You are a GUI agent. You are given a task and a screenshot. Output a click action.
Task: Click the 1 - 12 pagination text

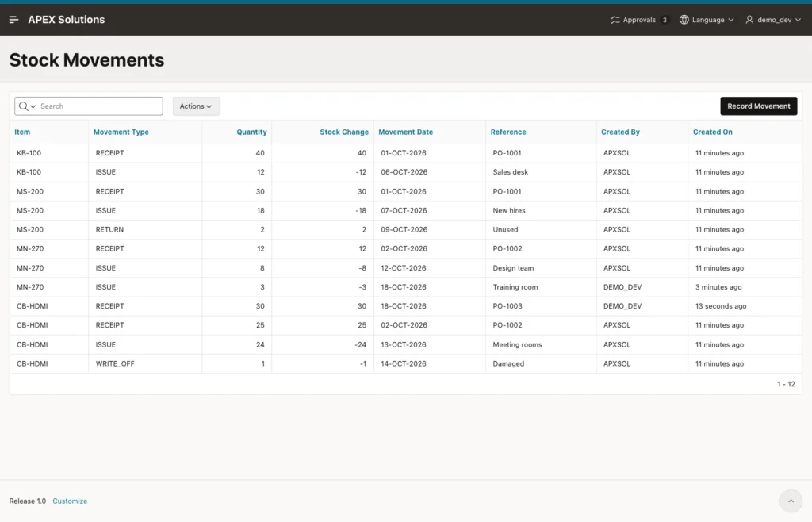coord(786,384)
